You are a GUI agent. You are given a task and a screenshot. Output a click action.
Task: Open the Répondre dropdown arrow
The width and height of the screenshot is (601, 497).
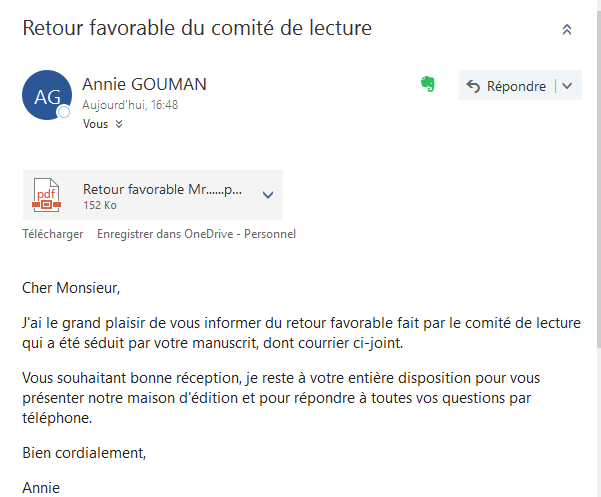pos(567,86)
